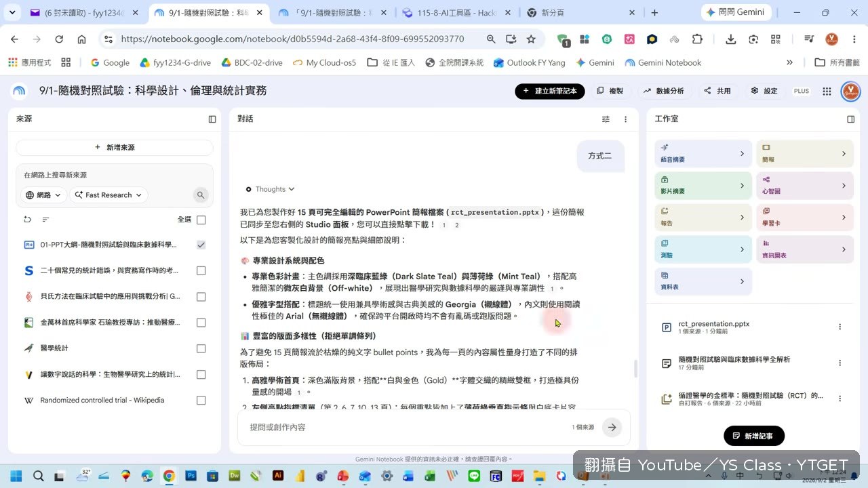The height and width of the screenshot is (488, 868).
Task: Check the 金萬林首席科學家 source checkbox
Action: coord(201,323)
